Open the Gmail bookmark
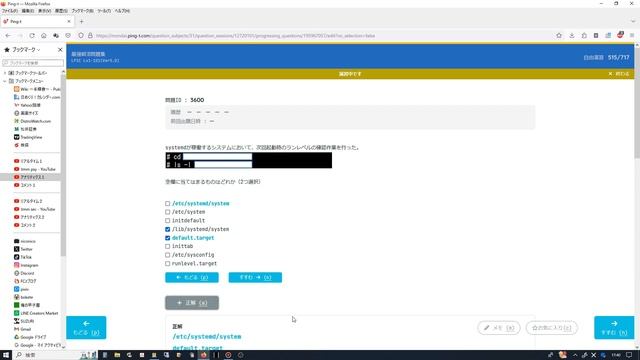This screenshot has width=640, height=360. [22, 329]
